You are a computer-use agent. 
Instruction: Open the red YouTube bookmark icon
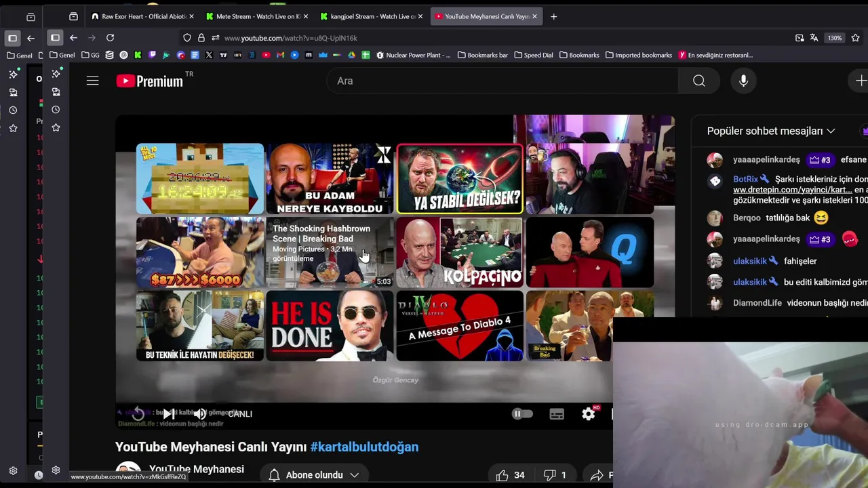266,55
